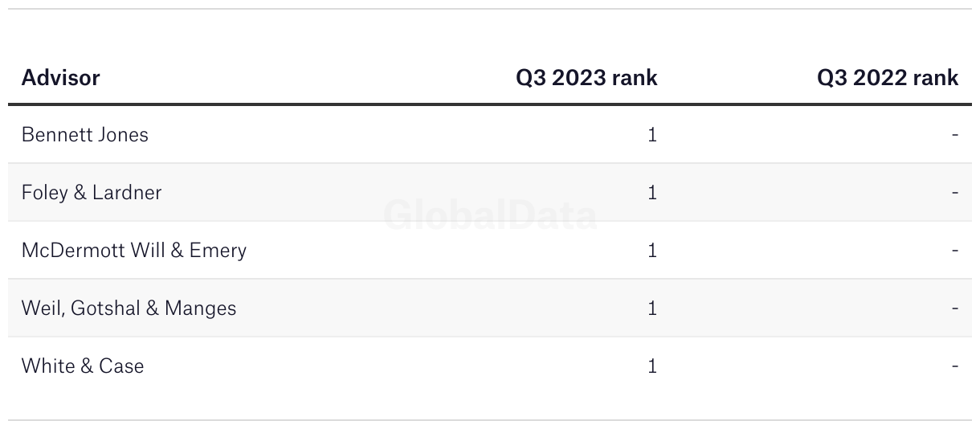Screen dimensions: 980x429
Task: Click Weil, Gotshal & Manges 2022 rank dash
Action: 955,308
